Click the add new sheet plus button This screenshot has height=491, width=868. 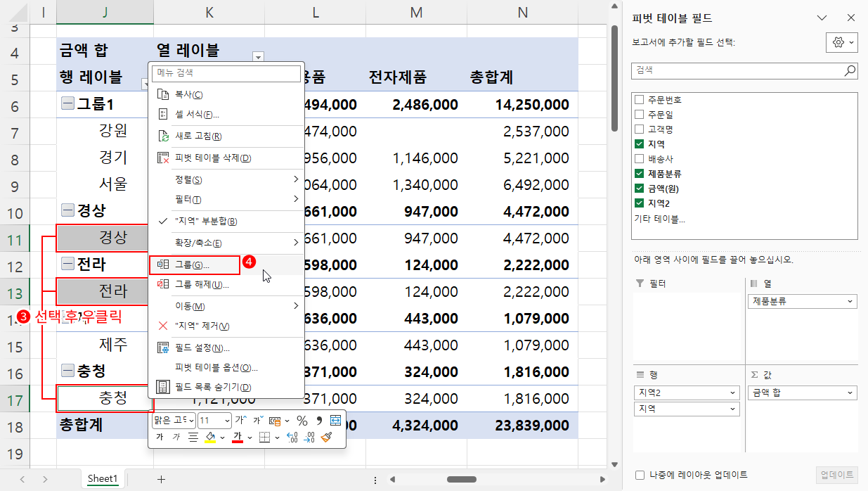(x=161, y=479)
